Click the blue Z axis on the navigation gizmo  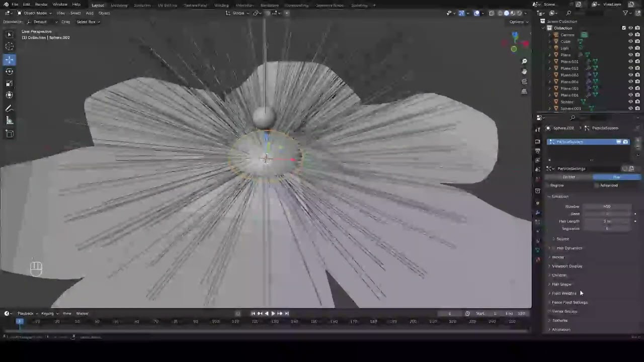coord(515,35)
